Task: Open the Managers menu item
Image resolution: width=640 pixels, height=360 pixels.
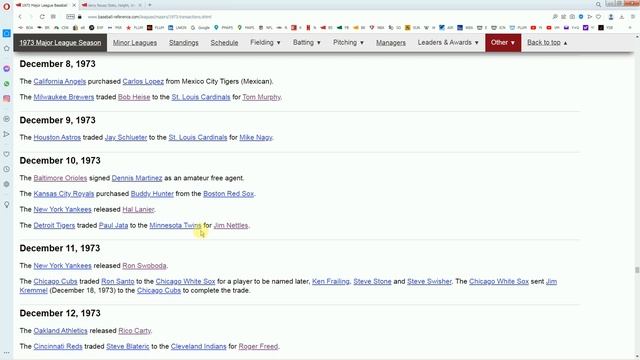Action: (391, 42)
